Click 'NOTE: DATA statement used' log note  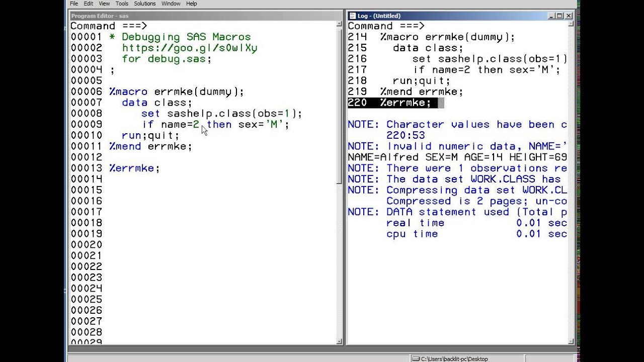(457, 212)
